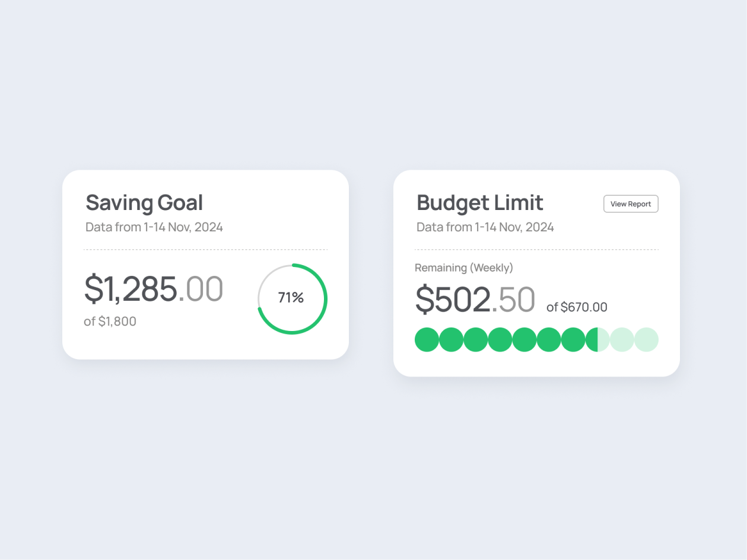The width and height of the screenshot is (747, 560).
Task: Select the first filled green progress dot
Action: (427, 339)
